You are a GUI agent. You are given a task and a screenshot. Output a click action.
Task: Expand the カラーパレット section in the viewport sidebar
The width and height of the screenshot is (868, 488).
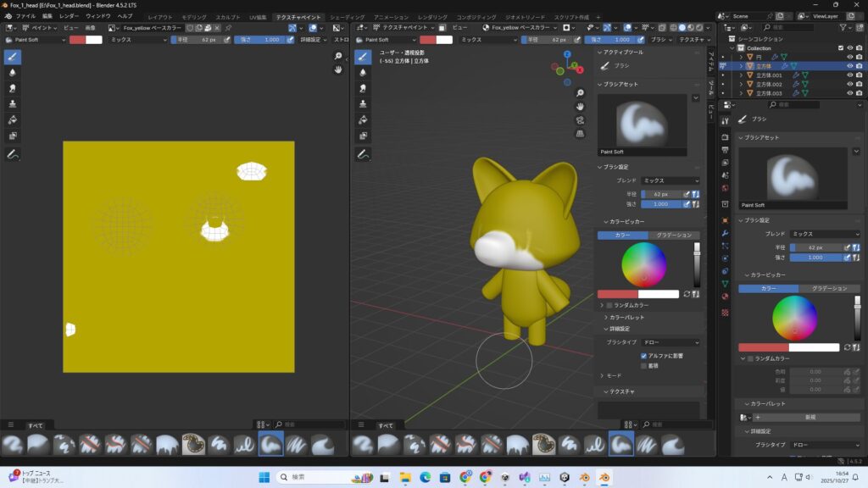point(626,317)
